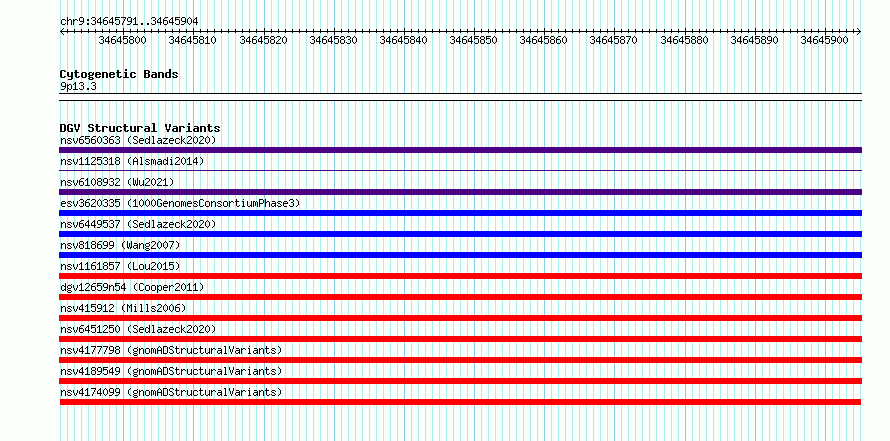Click ruler position 34645860
890x441 pixels.
click(543, 40)
